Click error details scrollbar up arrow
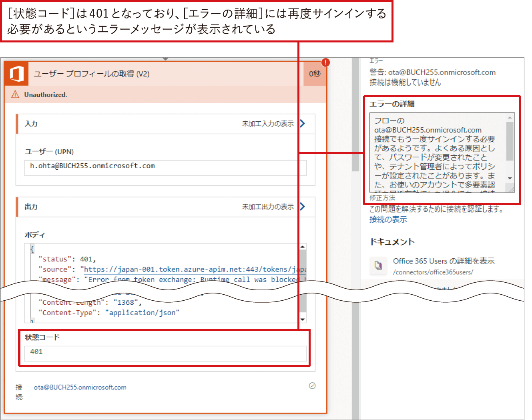The width and height of the screenshot is (532, 420). 510,117
